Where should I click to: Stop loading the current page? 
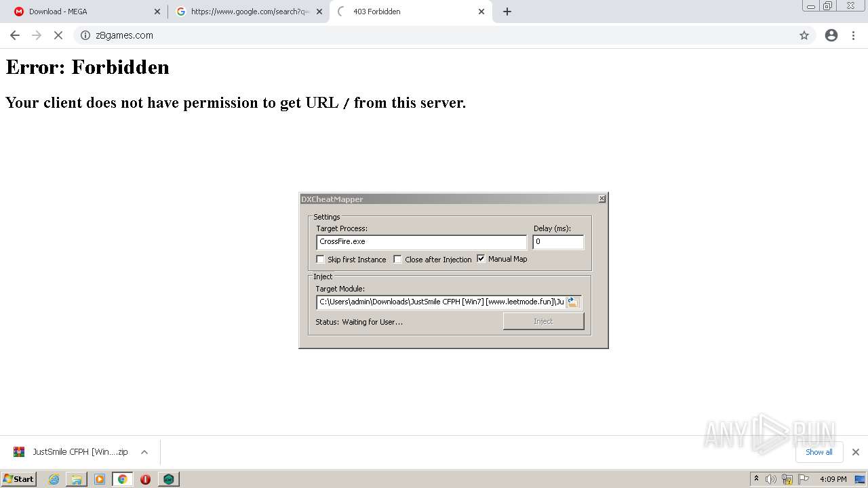(x=58, y=35)
